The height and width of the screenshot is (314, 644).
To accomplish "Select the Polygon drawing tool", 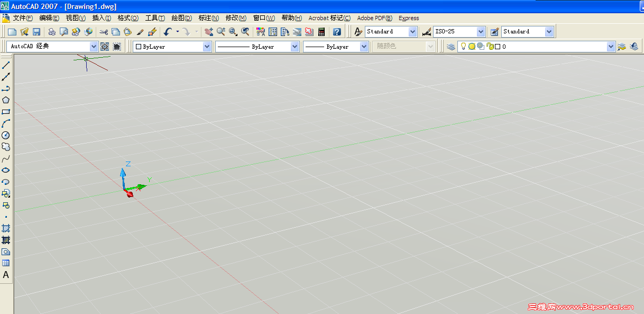I will tap(6, 100).
